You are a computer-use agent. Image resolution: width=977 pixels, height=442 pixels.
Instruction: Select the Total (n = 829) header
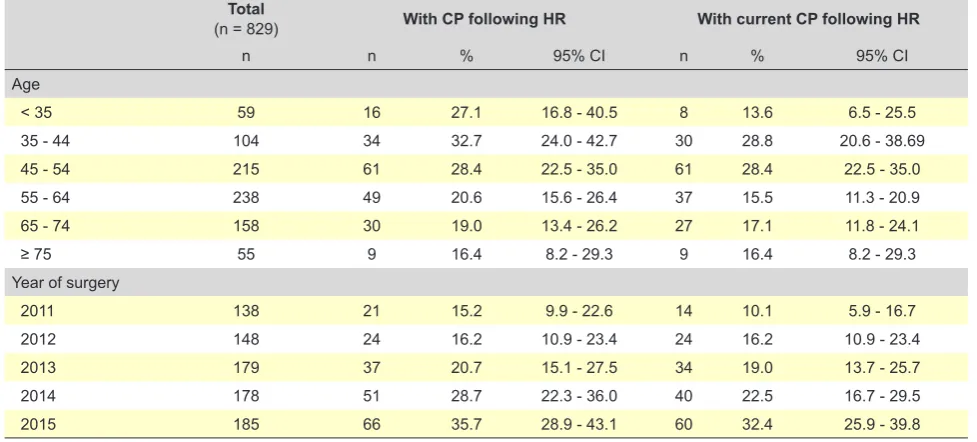(246, 19)
